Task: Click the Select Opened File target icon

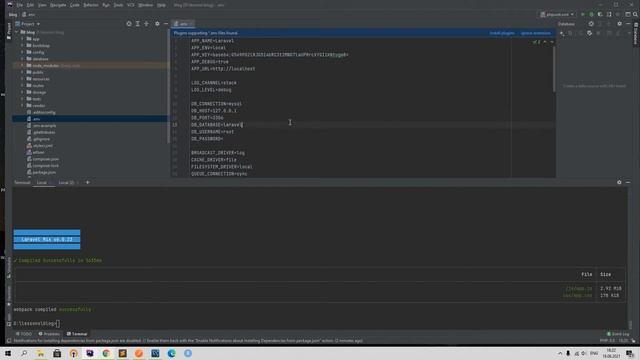Action: click(x=129, y=24)
